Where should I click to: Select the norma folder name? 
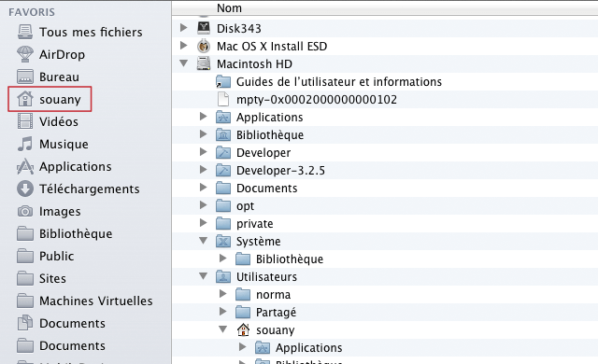click(x=274, y=295)
